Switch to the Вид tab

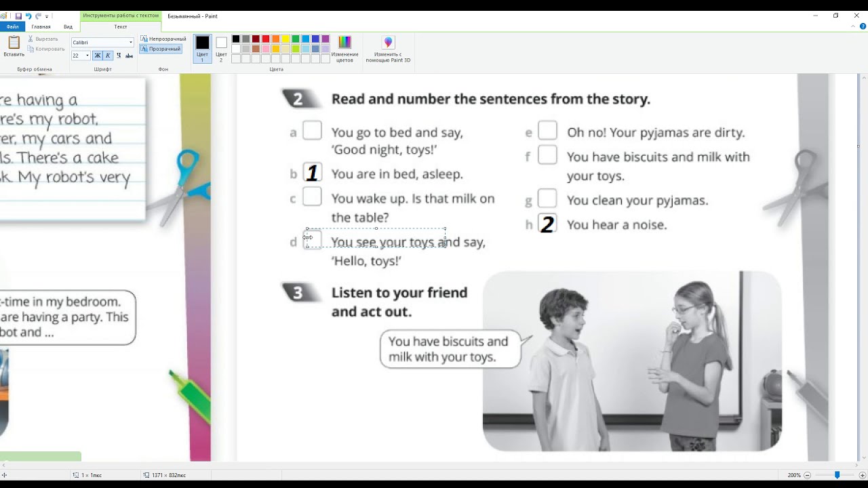(x=68, y=26)
